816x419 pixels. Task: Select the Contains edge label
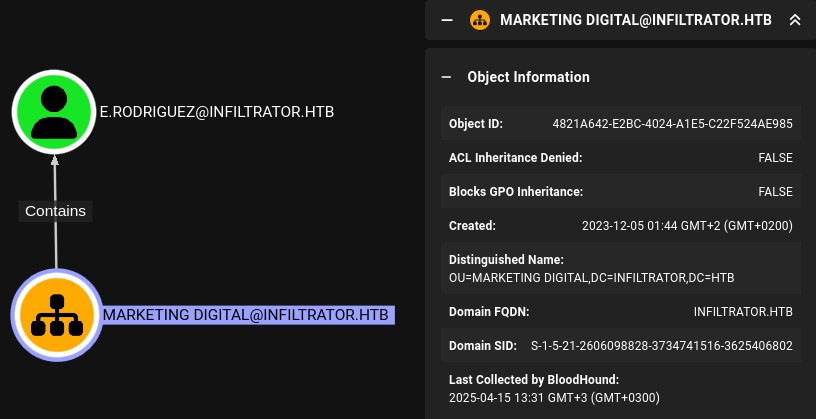tap(55, 211)
